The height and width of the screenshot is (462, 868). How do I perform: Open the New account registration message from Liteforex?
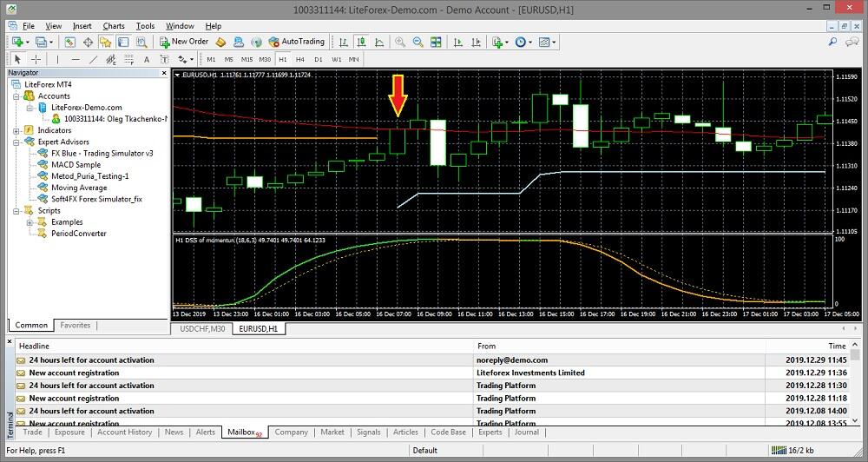tap(75, 373)
